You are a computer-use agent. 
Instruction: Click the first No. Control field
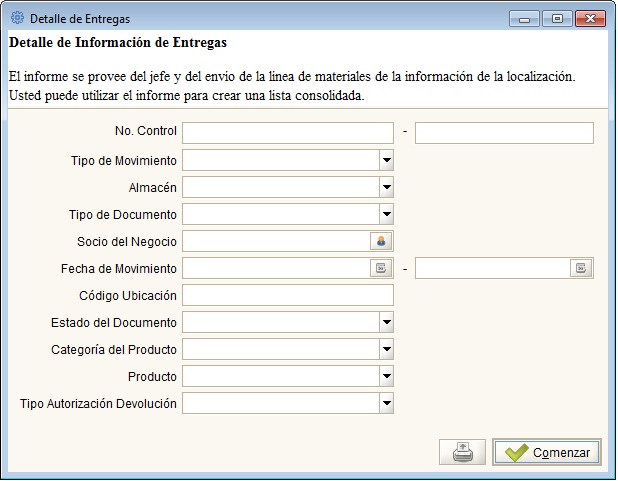(x=288, y=133)
